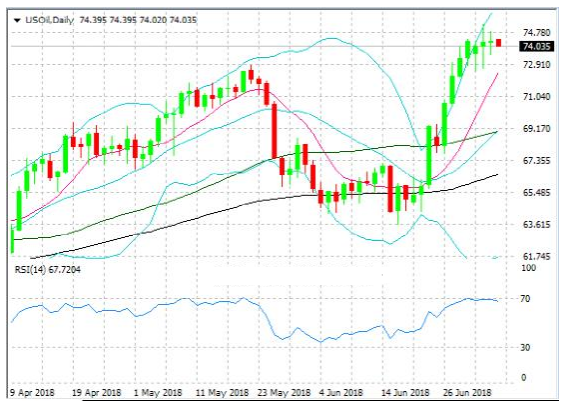Click the RSI 0 level label
Screen dimensions: 567x409
click(x=524, y=378)
